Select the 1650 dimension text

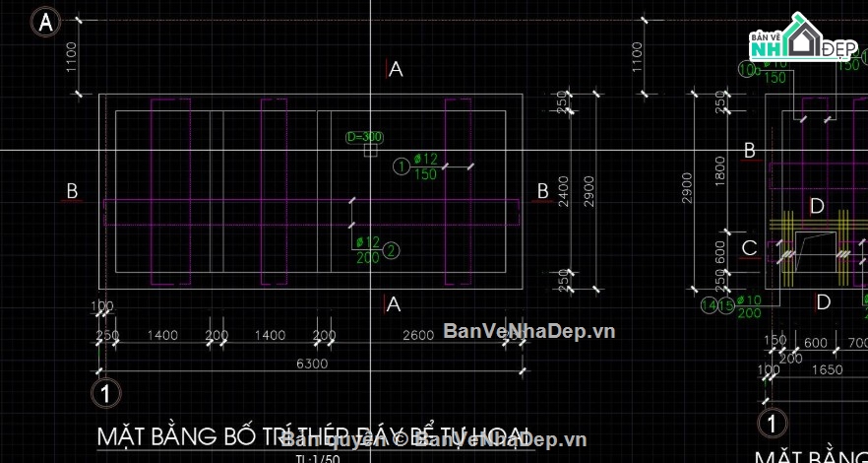pyautogui.click(x=827, y=369)
